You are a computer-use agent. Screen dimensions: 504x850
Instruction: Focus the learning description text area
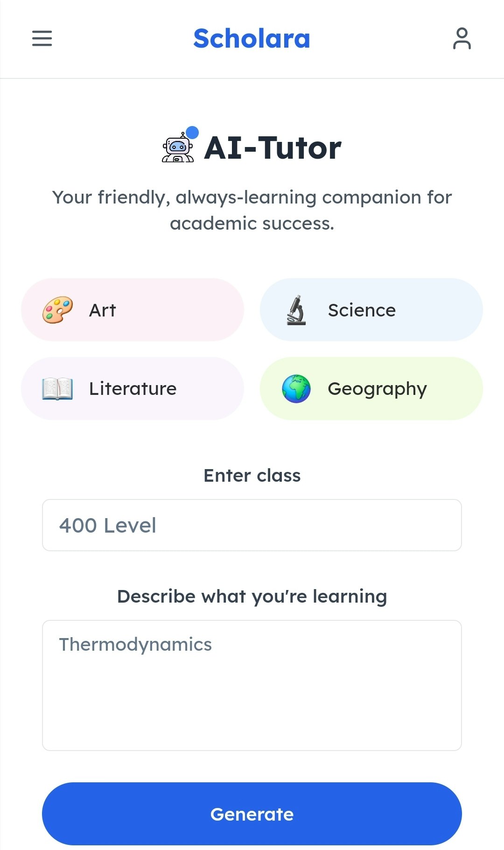[252, 685]
